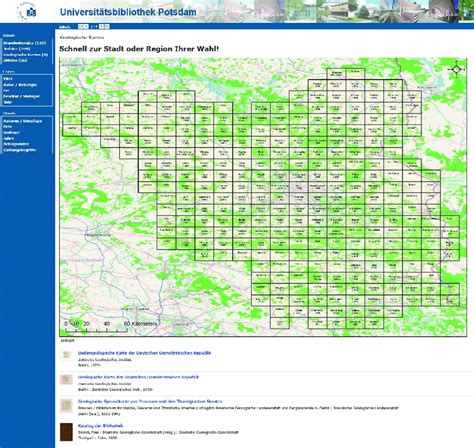This screenshot has height=448, width=474.
Task: Open Autoren / Beteiligte cloud
Action: [22, 121]
